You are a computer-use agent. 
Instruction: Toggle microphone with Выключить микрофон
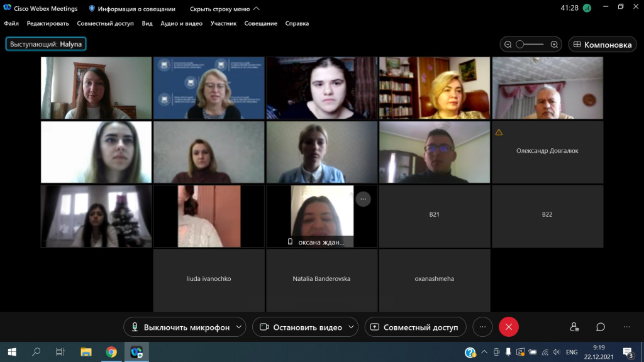(x=179, y=327)
